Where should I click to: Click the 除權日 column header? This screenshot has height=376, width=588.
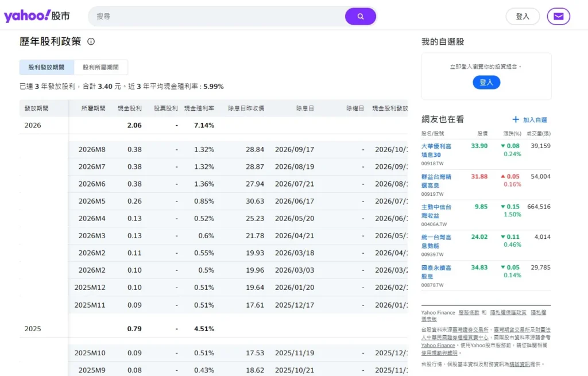[x=355, y=108]
